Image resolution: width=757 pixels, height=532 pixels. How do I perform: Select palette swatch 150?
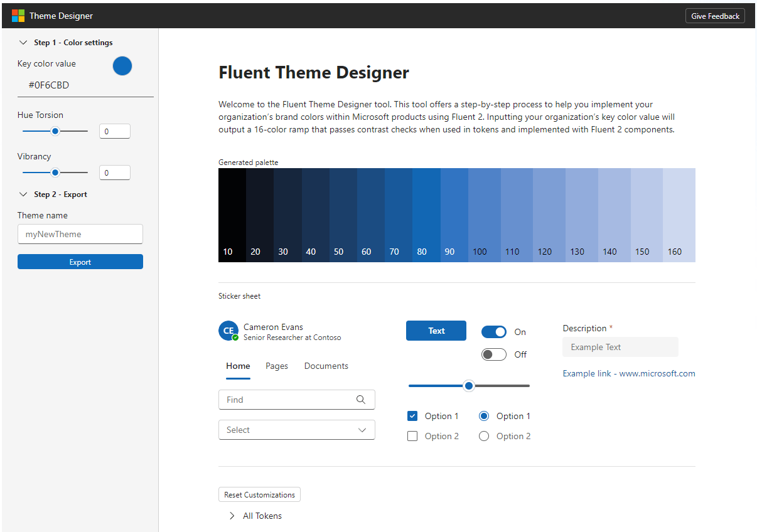pyautogui.click(x=647, y=215)
